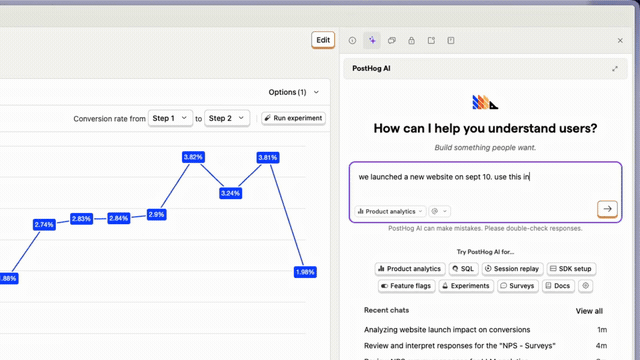Image resolution: width=640 pixels, height=360 pixels.
Task: Choose the SQL suggestion chip
Action: [463, 269]
